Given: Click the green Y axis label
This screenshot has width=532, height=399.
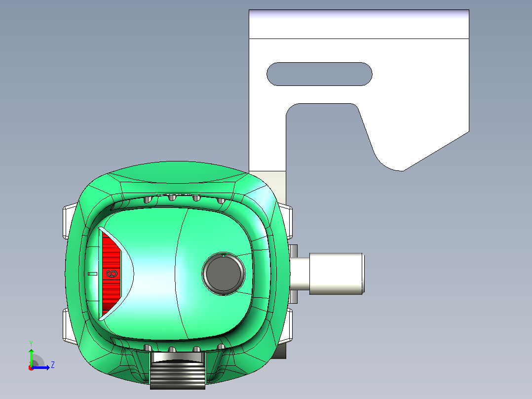Looking at the screenshot, I should [31, 343].
